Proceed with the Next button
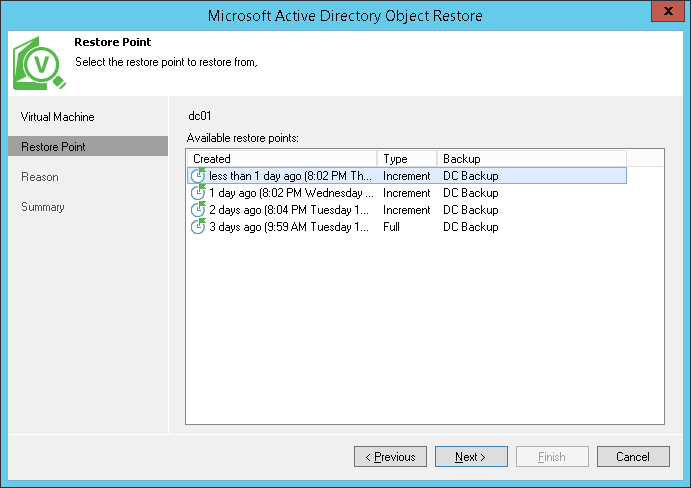 (x=471, y=457)
